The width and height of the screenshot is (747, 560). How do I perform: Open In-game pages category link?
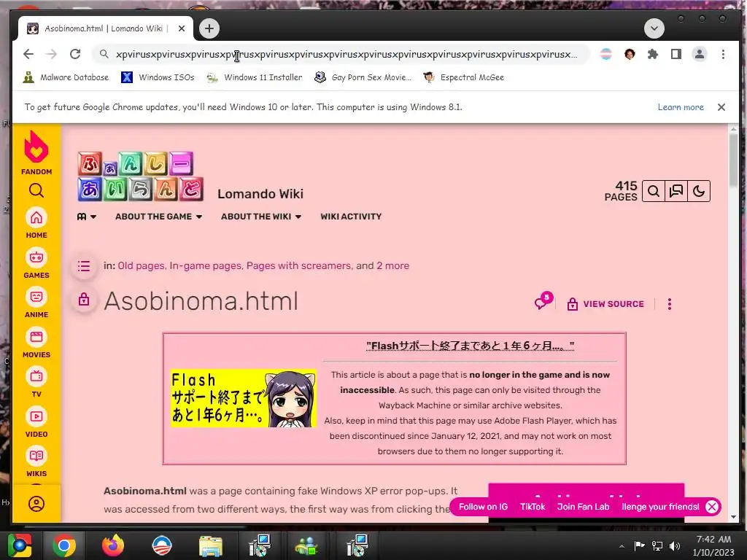pyautogui.click(x=205, y=265)
